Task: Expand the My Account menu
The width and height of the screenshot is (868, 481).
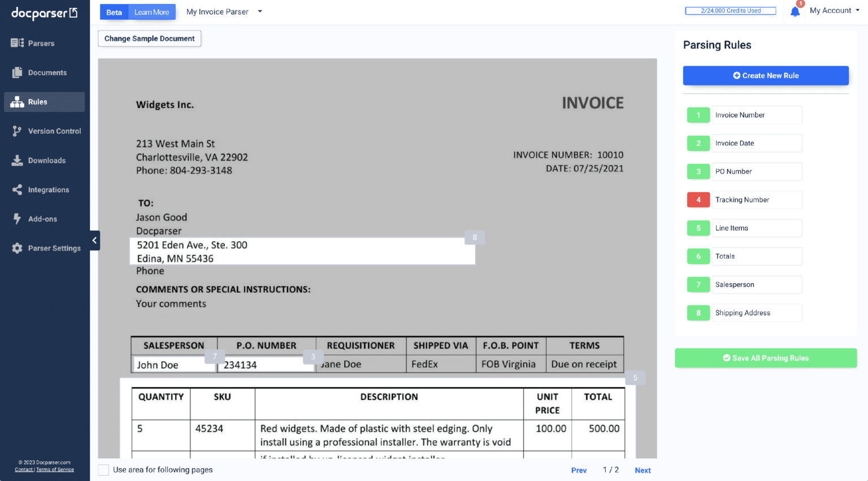Action: coord(835,10)
